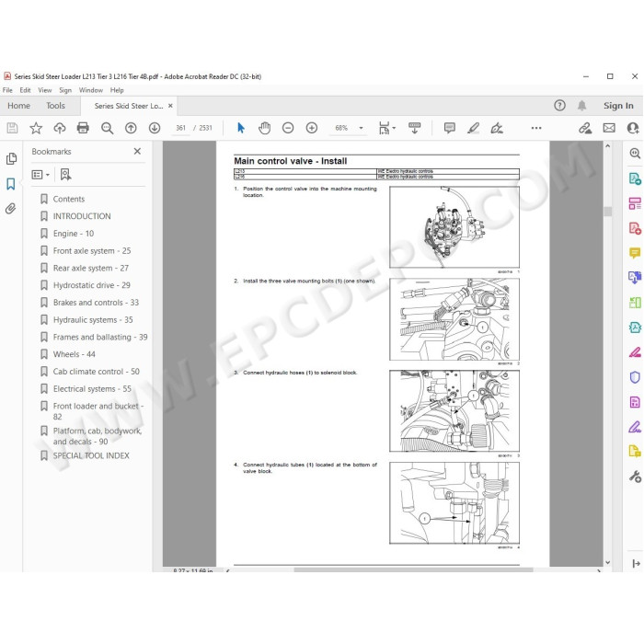Close the Series Skid Steer Lo... document tab
This screenshot has width=644, height=644.
(170, 106)
